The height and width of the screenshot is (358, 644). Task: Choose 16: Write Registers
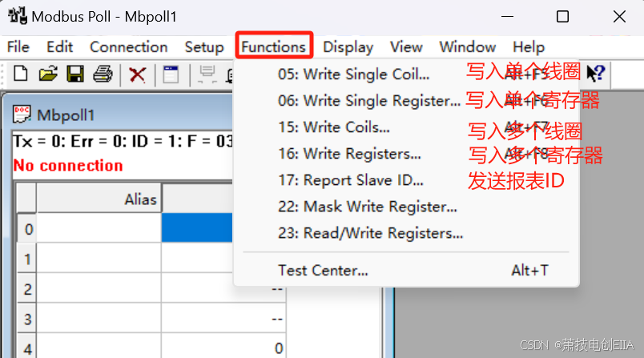pyautogui.click(x=407, y=154)
